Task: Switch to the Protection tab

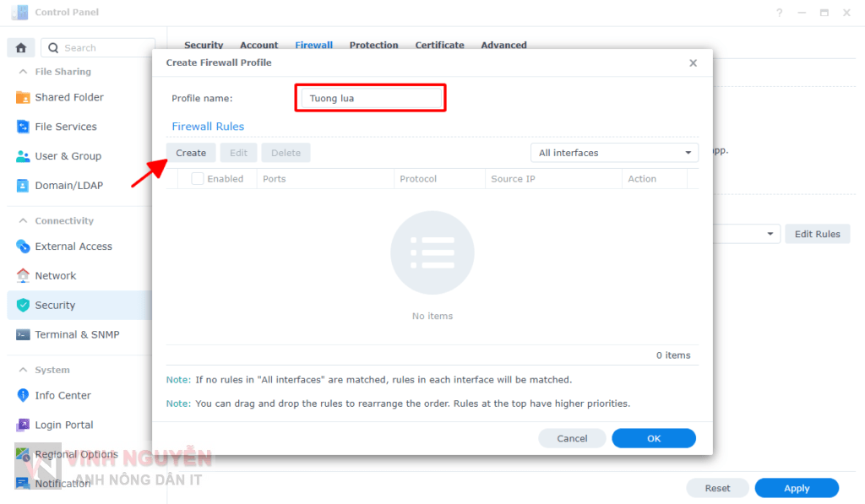Action: [x=373, y=45]
